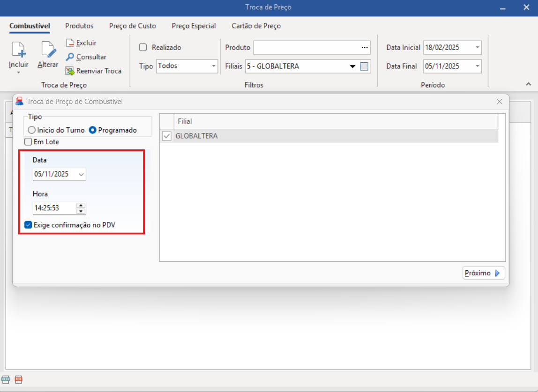Open product lookup ellipsis button
538x392 pixels.
point(365,48)
